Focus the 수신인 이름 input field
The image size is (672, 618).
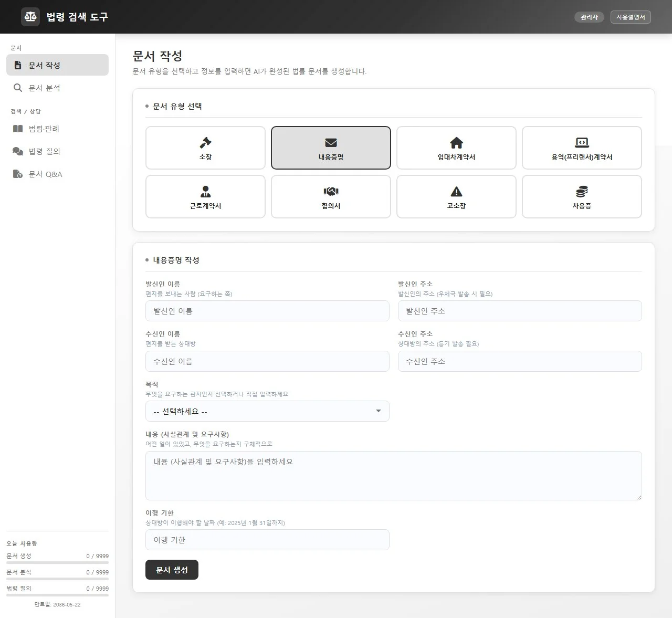coord(267,361)
